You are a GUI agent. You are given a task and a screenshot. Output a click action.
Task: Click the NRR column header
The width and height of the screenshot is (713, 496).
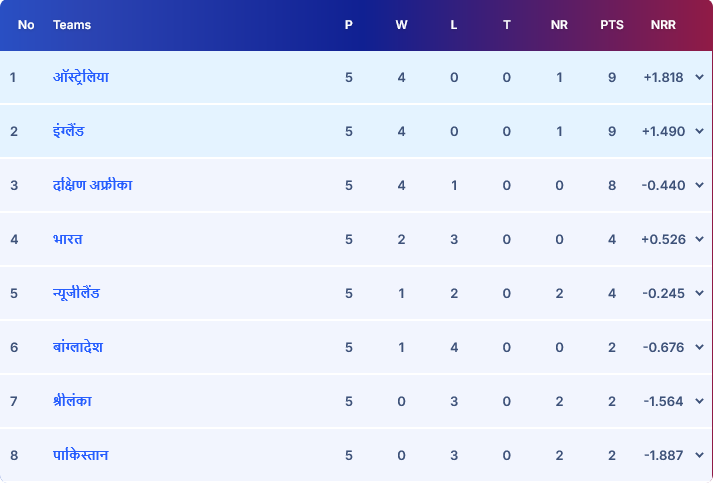[662, 25]
